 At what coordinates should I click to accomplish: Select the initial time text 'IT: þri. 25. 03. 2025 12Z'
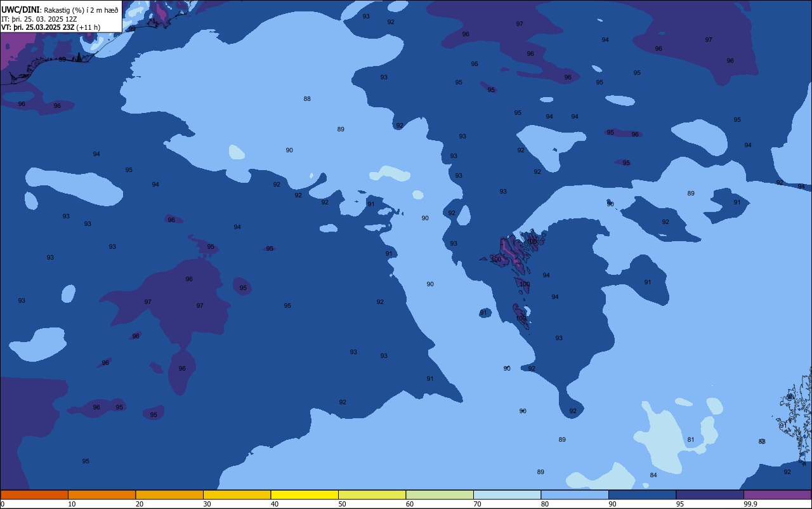[39, 19]
